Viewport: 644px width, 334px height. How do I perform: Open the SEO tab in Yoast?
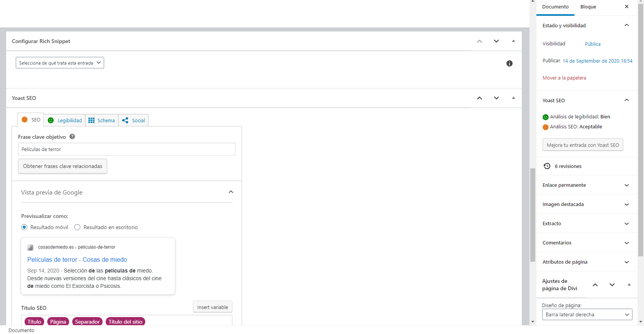31,120
